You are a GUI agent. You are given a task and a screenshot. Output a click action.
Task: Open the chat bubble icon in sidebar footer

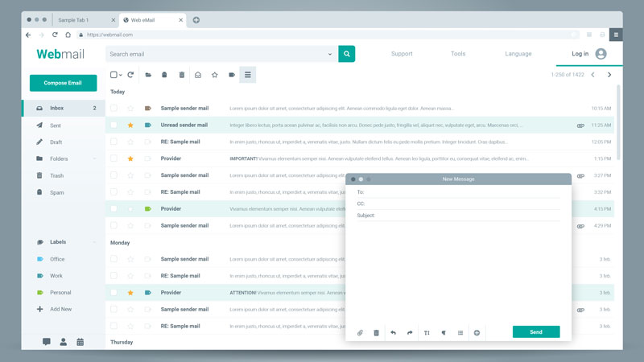[46, 342]
